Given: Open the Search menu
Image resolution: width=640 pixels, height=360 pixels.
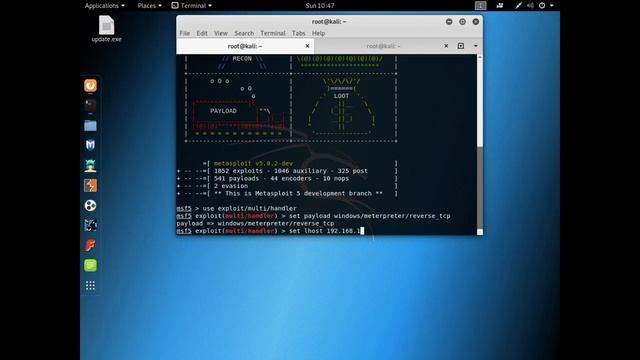Looking at the screenshot, I should [244, 33].
